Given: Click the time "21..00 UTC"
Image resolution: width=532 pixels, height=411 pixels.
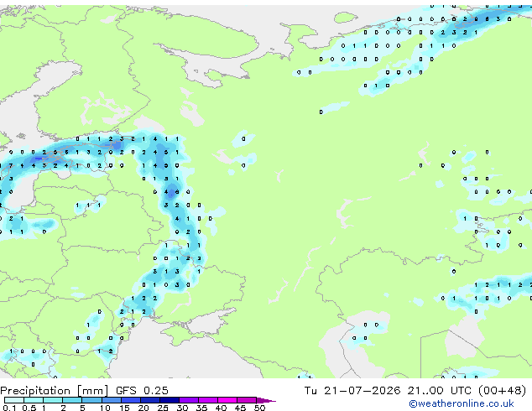Looking at the screenshot, I should (440, 391).
